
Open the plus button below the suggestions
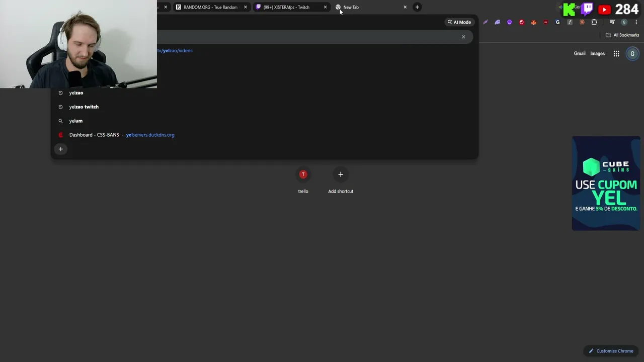click(x=60, y=149)
